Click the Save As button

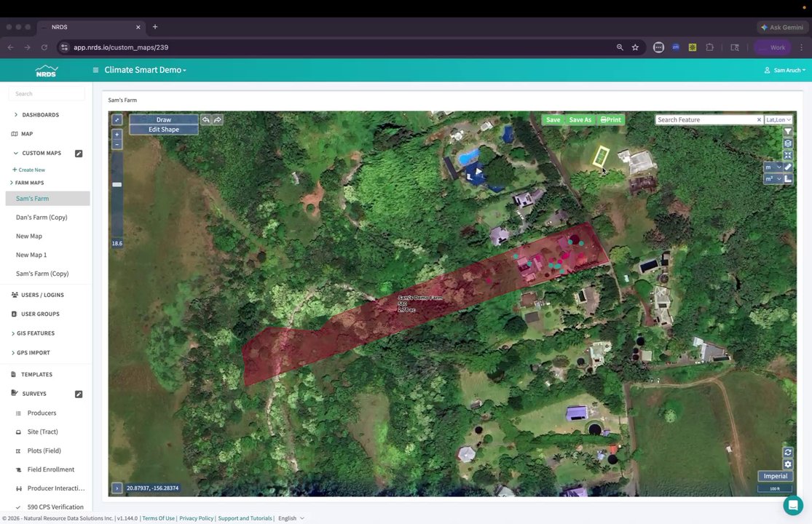coord(580,119)
